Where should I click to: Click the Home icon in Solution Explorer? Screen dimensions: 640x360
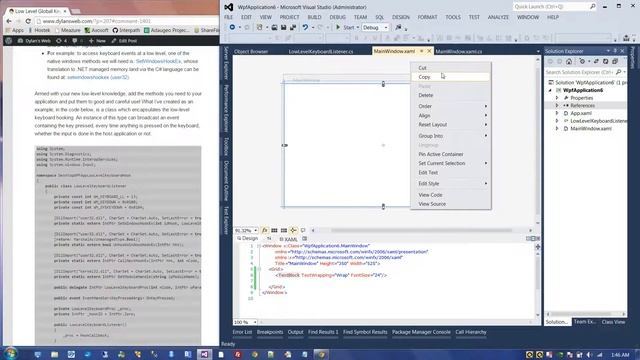pyautogui.click(x=569, y=62)
